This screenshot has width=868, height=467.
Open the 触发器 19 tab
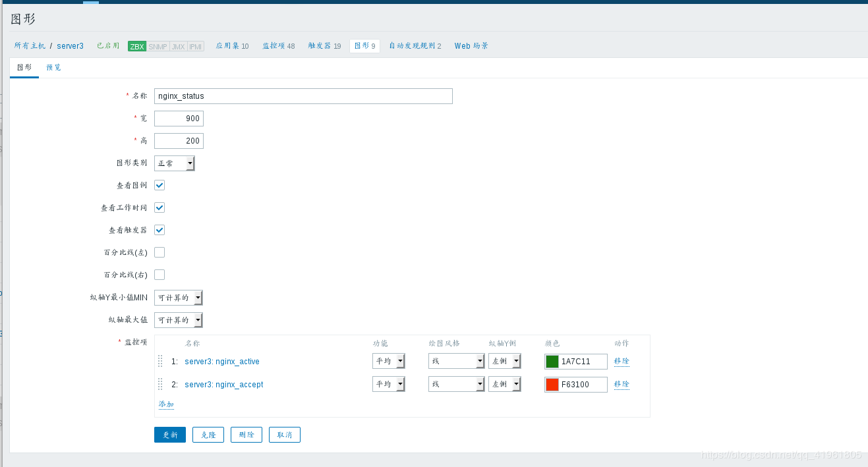click(x=325, y=46)
